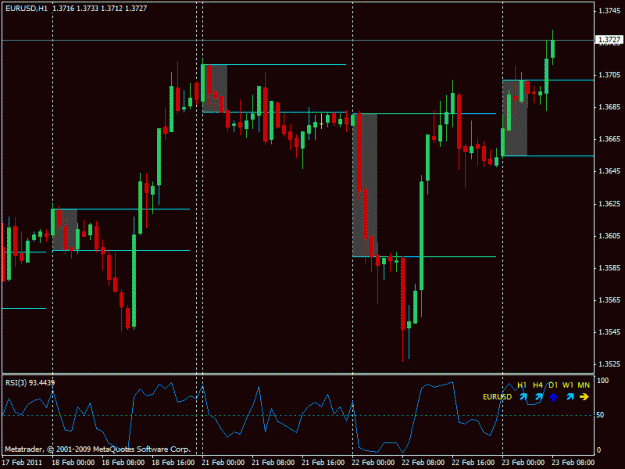Click the H1 trend arrow icon
This screenshot has height=469, width=625.
(523, 397)
